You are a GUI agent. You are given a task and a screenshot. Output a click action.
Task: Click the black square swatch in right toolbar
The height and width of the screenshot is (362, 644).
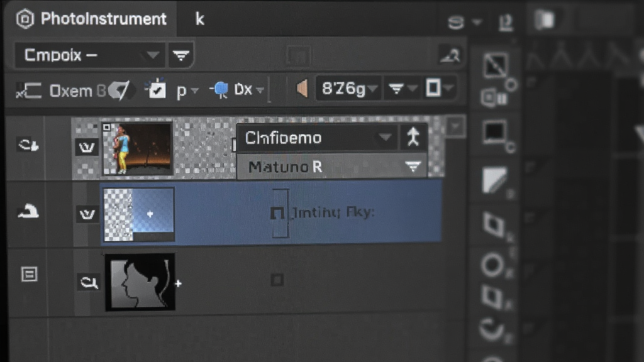(494, 133)
